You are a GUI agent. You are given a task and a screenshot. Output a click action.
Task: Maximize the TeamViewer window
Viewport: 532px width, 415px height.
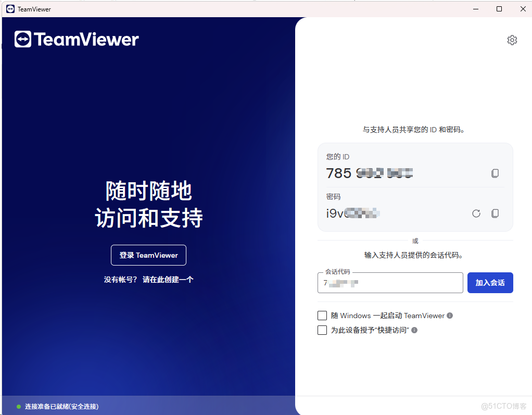tap(499, 9)
